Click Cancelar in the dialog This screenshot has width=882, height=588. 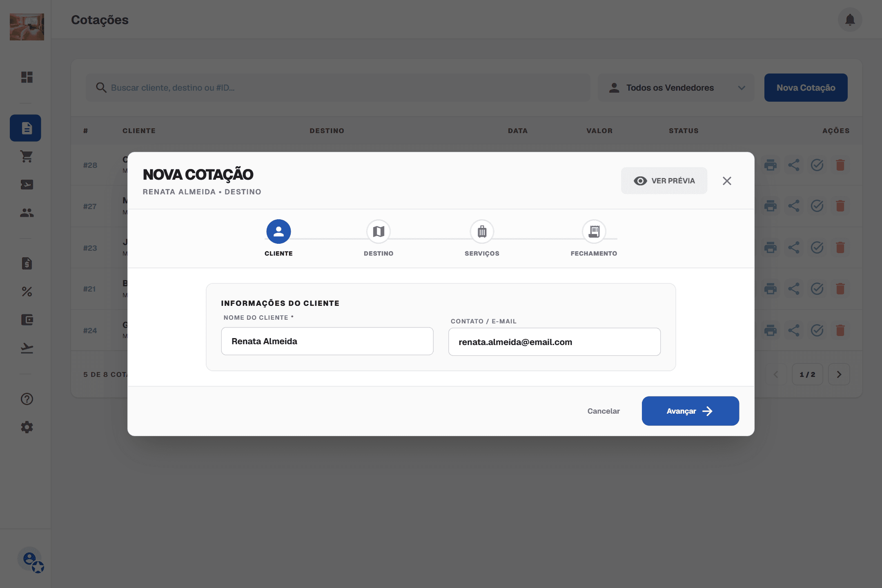coord(604,411)
